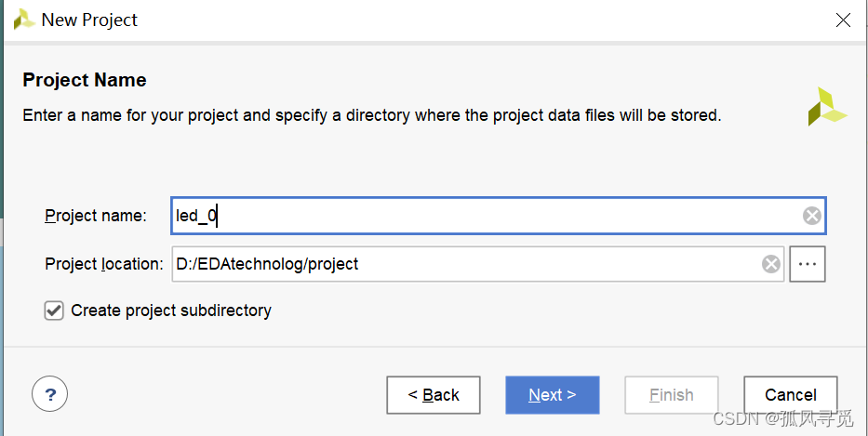This screenshot has width=868, height=436.
Task: Clear the Project location field
Action: tap(771, 264)
